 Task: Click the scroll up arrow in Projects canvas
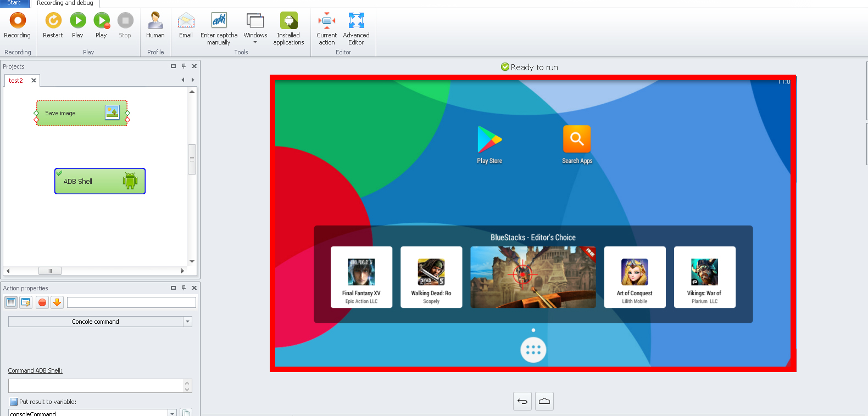pos(192,92)
